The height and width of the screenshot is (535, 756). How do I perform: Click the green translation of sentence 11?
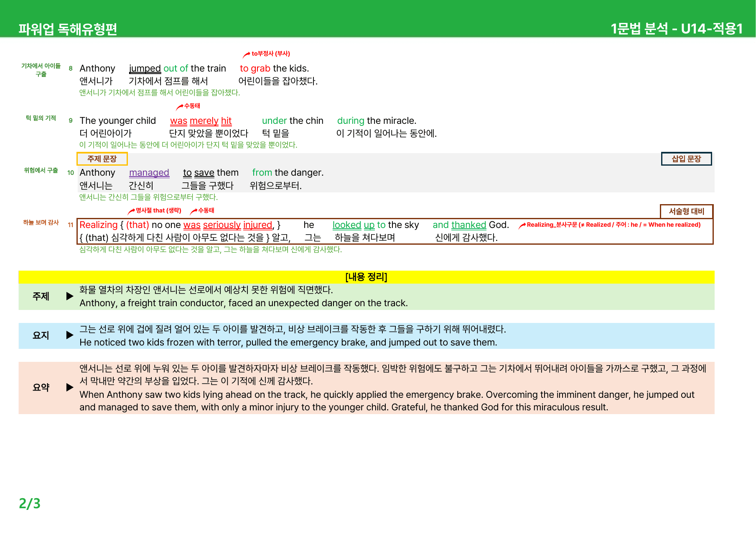[x=211, y=249]
